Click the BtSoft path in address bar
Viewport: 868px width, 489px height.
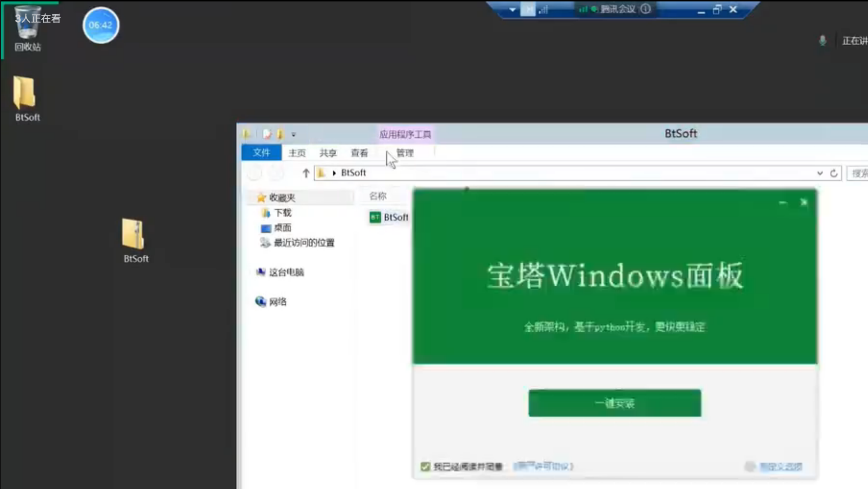coord(354,173)
